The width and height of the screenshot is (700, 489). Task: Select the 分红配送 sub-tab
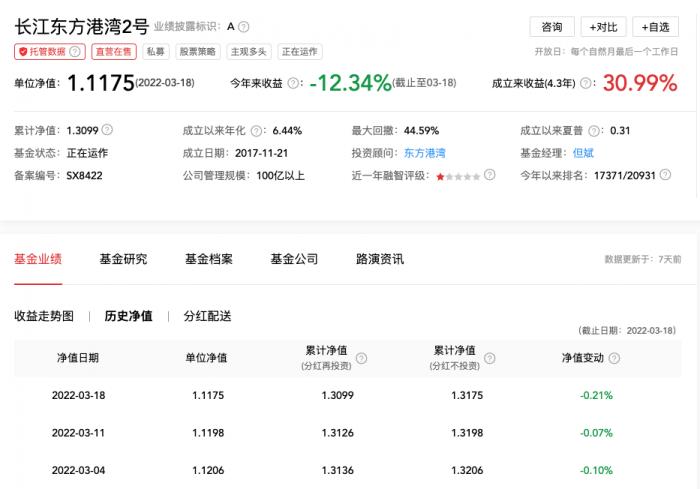click(x=207, y=316)
